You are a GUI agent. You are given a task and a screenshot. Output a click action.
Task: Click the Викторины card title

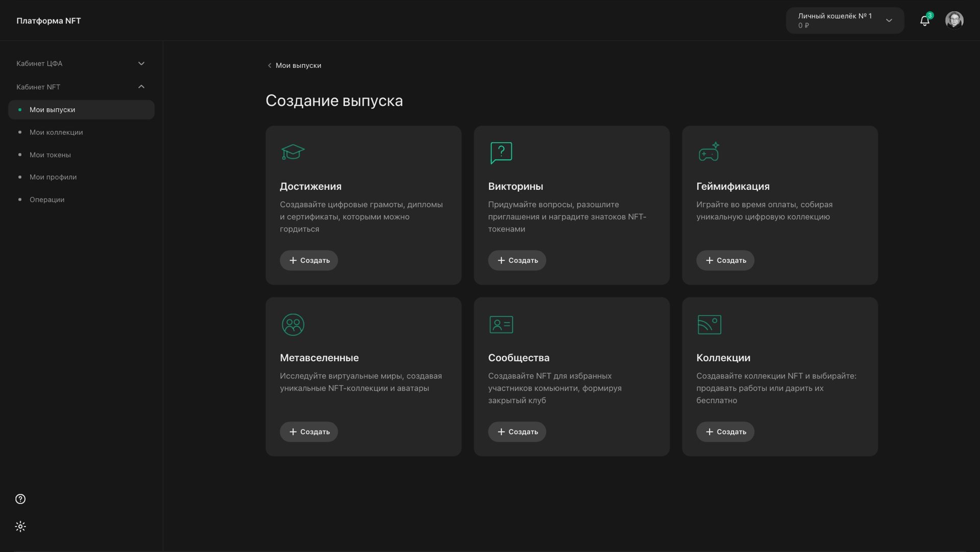[x=516, y=186]
